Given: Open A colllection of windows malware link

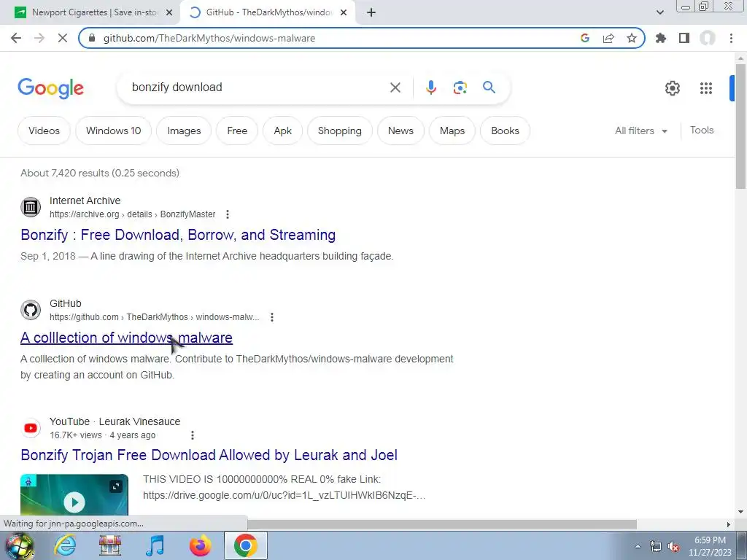Looking at the screenshot, I should tap(126, 338).
